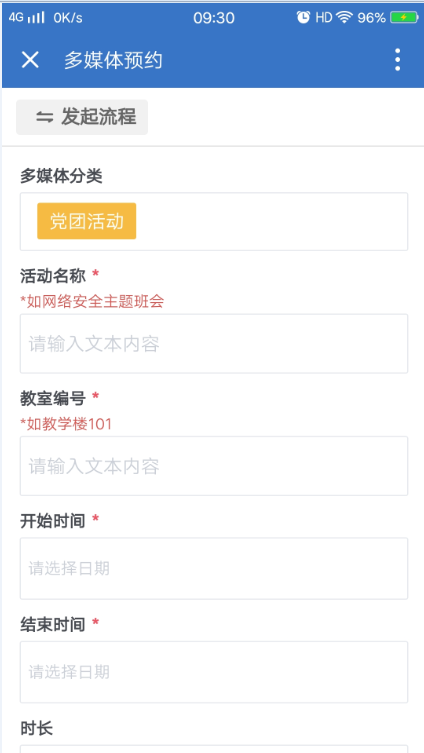
Task: Open the 开始时间 date picker
Action: pos(214,569)
